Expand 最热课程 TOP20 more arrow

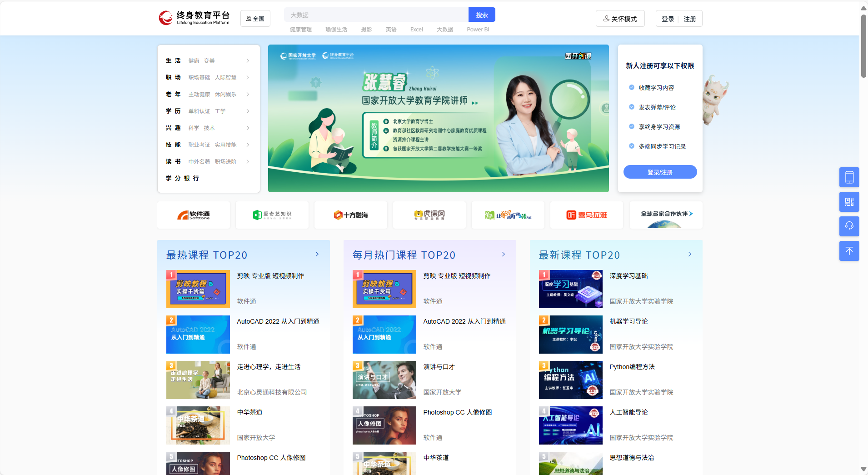point(317,254)
